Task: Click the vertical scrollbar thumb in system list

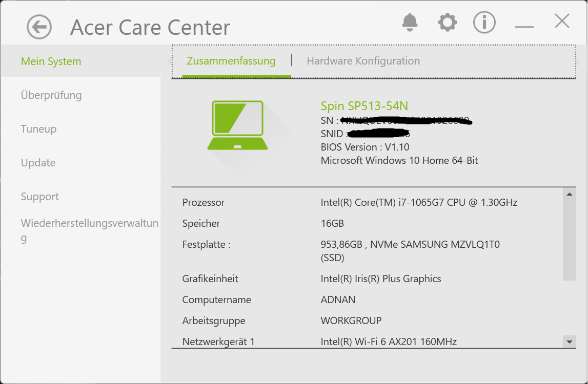Action: 569,241
